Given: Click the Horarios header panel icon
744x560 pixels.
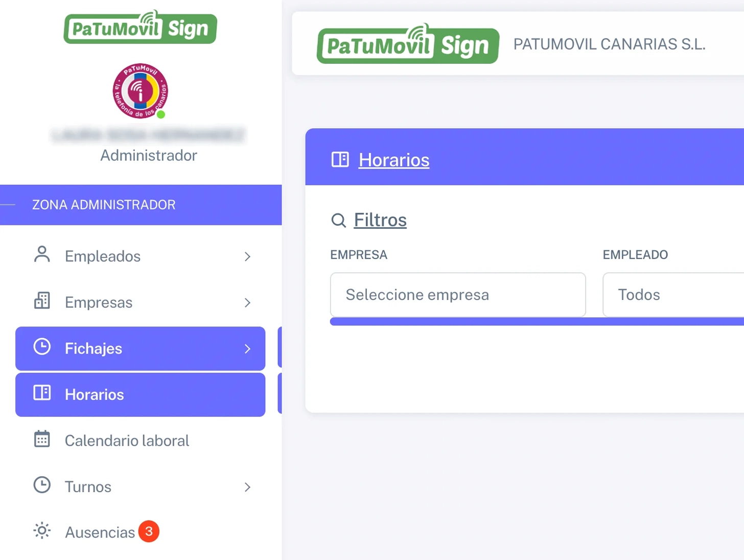Looking at the screenshot, I should click(340, 160).
